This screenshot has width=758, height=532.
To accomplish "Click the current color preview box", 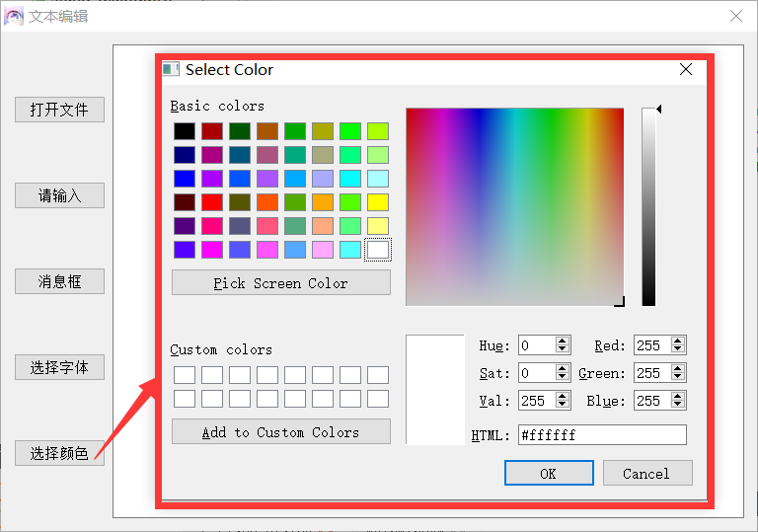I will tap(435, 389).
